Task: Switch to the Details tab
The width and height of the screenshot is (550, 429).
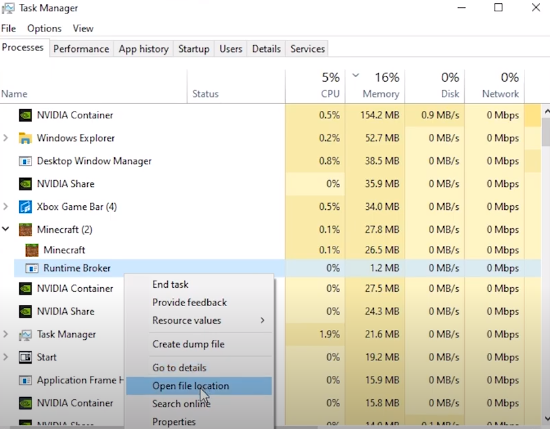Action: (x=266, y=49)
